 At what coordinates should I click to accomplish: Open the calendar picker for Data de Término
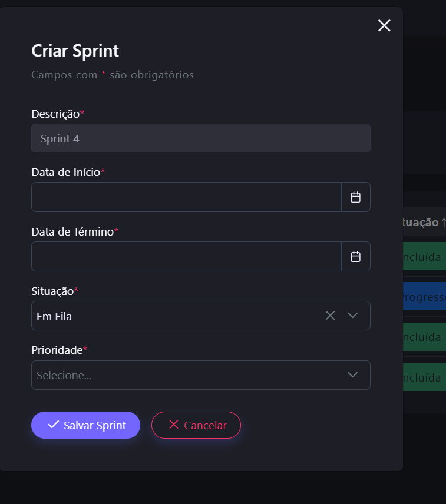point(355,257)
